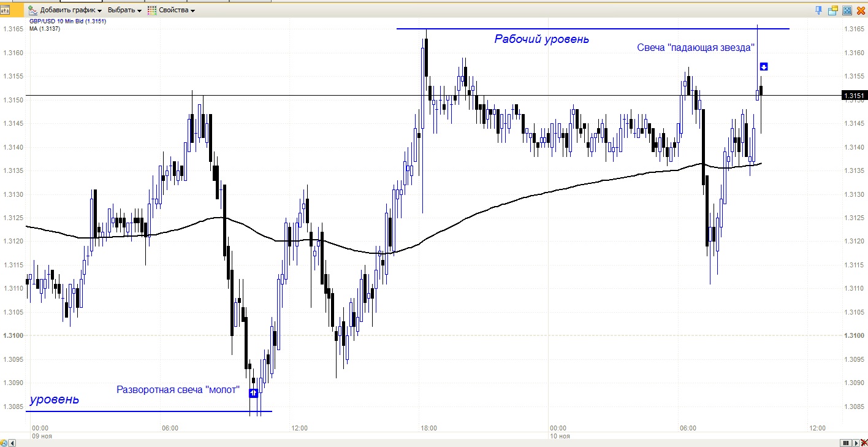Image resolution: width=868 pixels, height=447 pixels.
Task: Click the 10 ноя date label
Action: click(560, 436)
